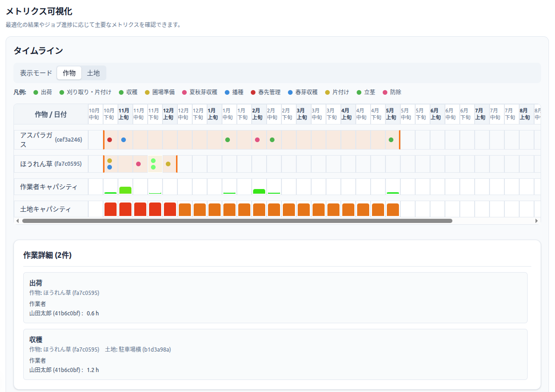Click the horizontal timeline scrollbar thumb
The height and width of the screenshot is (392, 555).
(x=237, y=221)
